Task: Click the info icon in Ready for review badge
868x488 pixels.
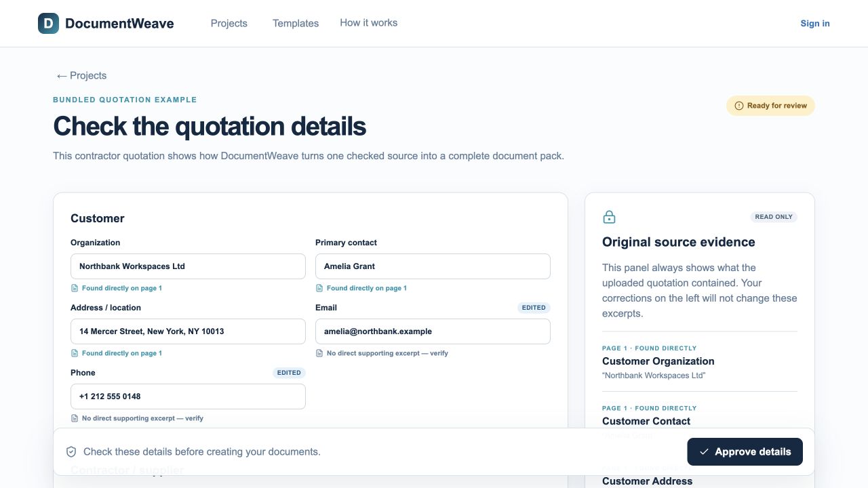Action: tap(739, 106)
